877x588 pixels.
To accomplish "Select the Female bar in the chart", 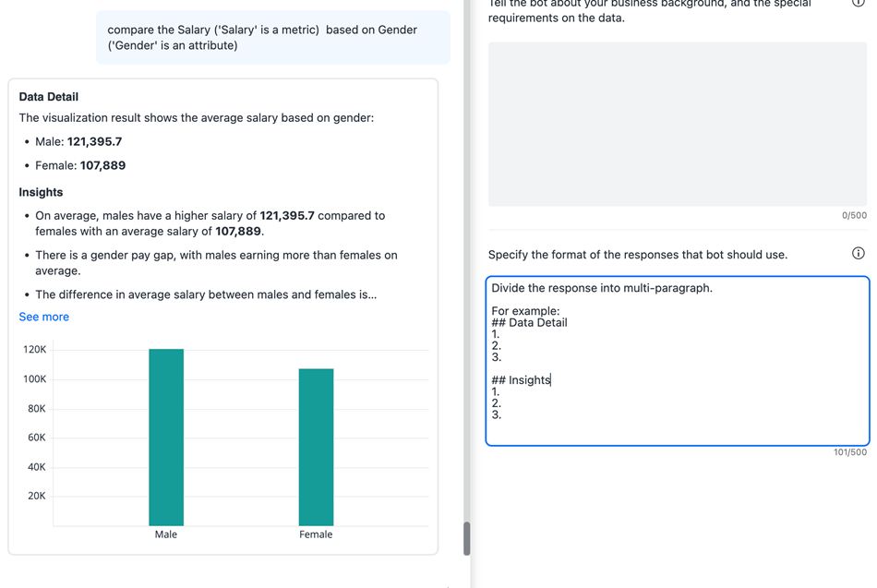I will 316,447.
